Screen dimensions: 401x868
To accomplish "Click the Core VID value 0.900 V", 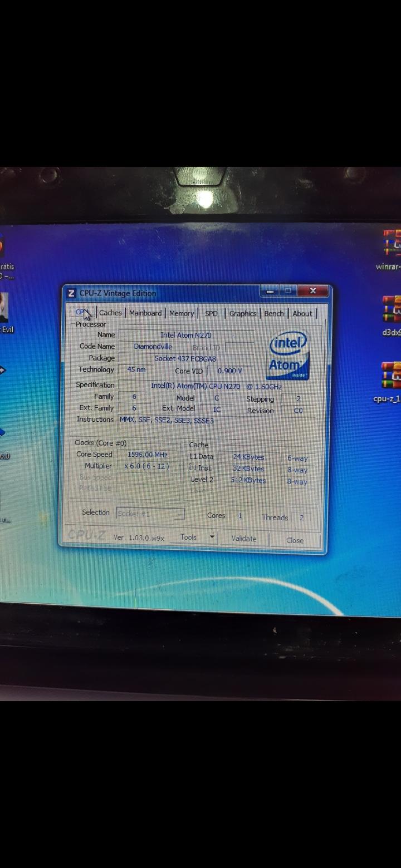I will pyautogui.click(x=230, y=371).
